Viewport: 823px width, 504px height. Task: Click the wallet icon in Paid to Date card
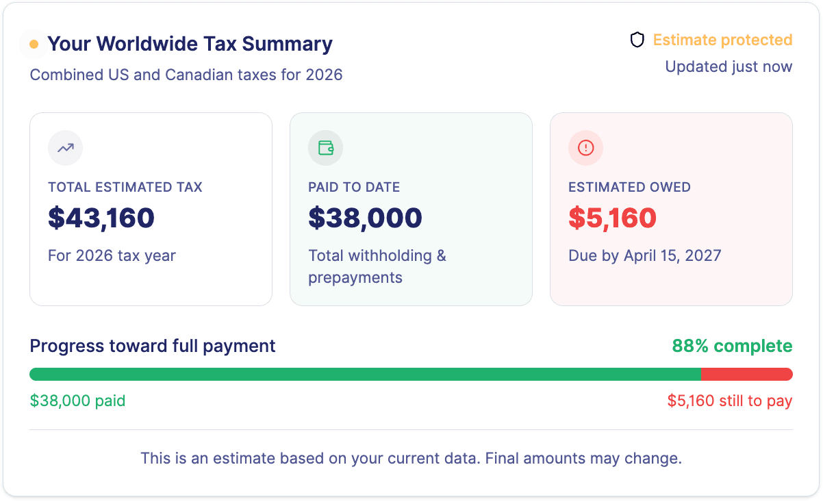pos(326,148)
